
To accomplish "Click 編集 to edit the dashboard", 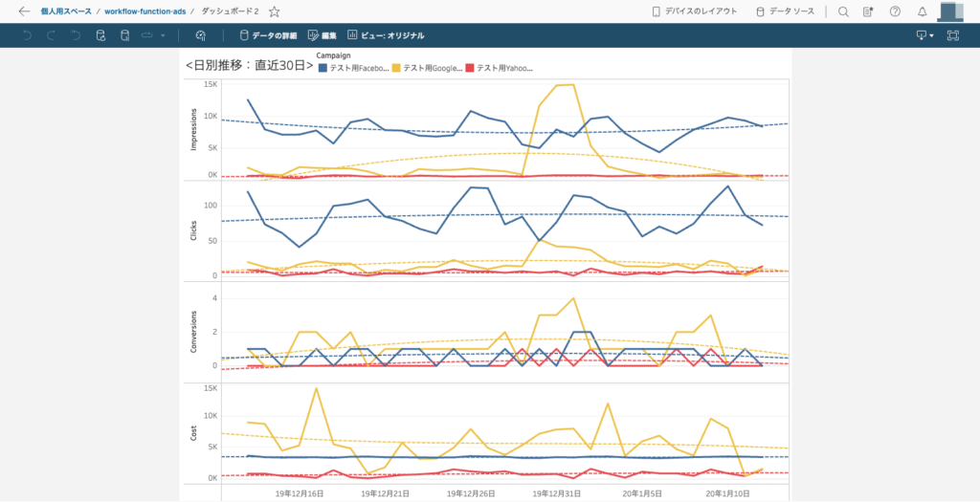I will click(x=323, y=35).
